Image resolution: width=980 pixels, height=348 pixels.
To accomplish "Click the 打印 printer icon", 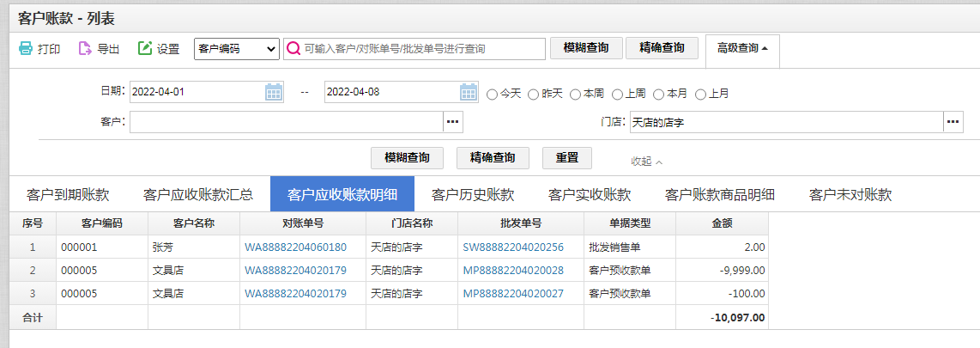I will (x=25, y=48).
